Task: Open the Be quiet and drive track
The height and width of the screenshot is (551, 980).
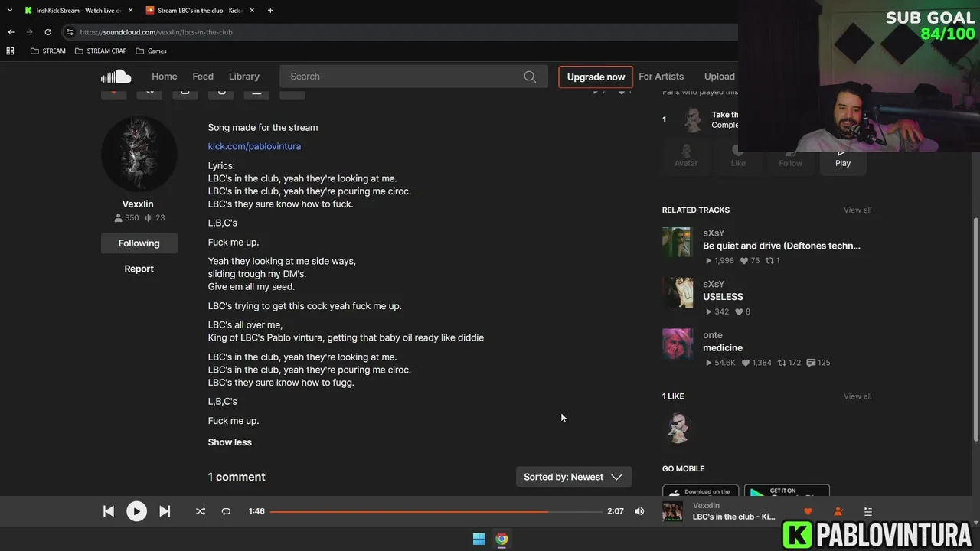Action: pos(782,246)
